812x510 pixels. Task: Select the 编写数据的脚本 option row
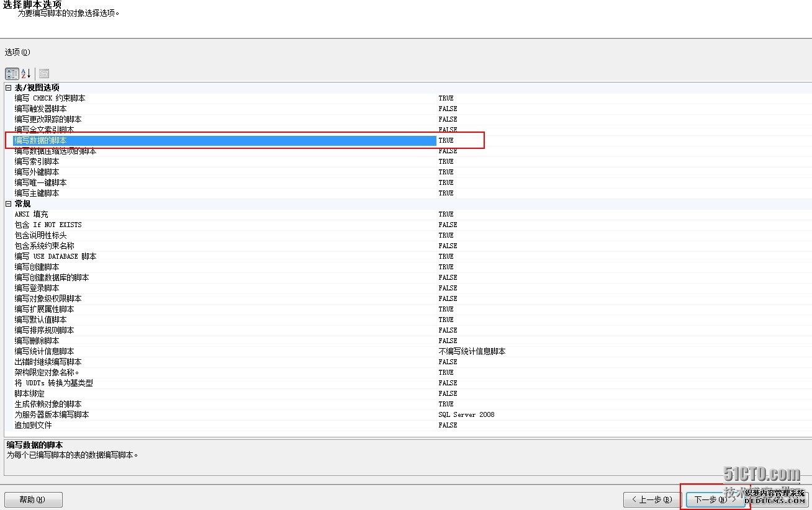tap(40, 140)
